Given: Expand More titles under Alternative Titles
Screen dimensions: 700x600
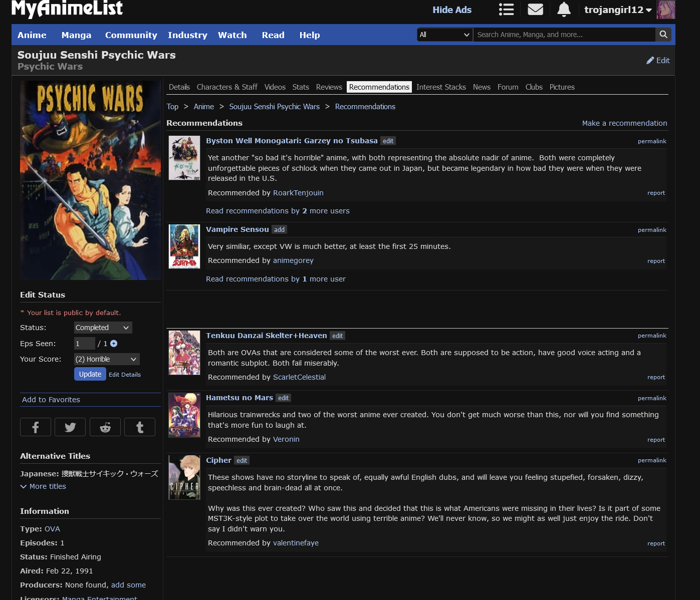Looking at the screenshot, I should [43, 486].
